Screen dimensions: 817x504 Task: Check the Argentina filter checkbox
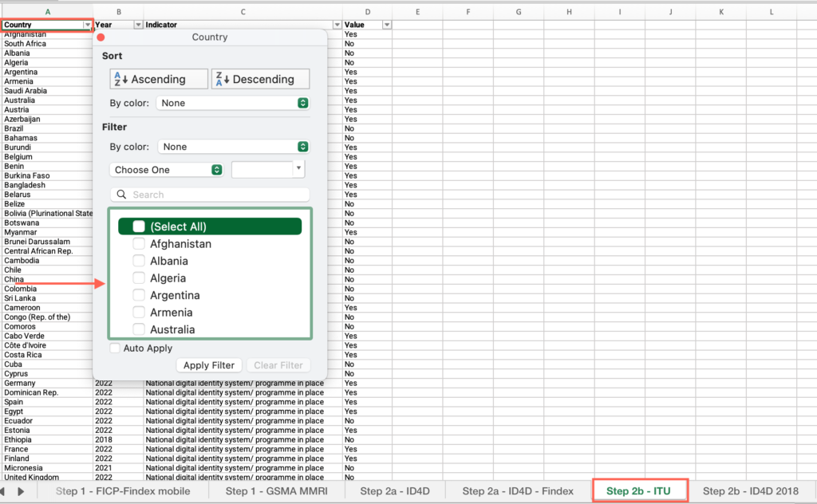point(139,295)
